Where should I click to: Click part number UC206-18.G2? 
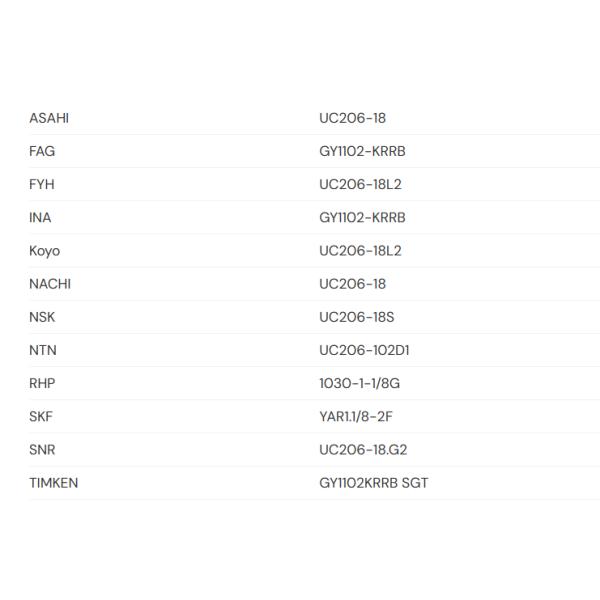coord(362,449)
